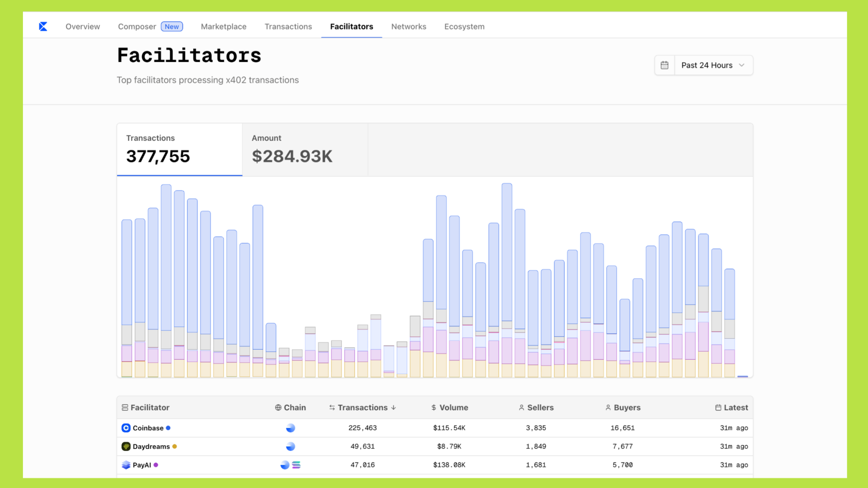Click the Base chain icon in Coinbase row
Screen dimensions: 868x488
click(290, 428)
